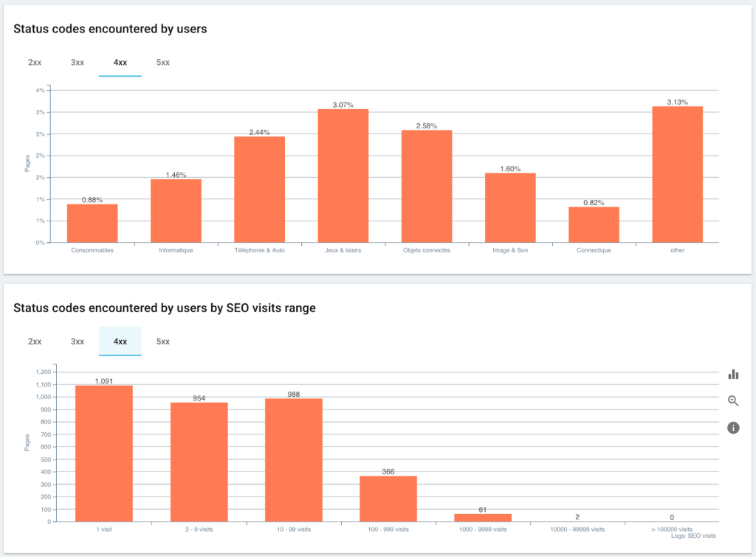Viewport: 756px width, 557px height.
Task: Open the info icon next to chart
Action: point(733,427)
